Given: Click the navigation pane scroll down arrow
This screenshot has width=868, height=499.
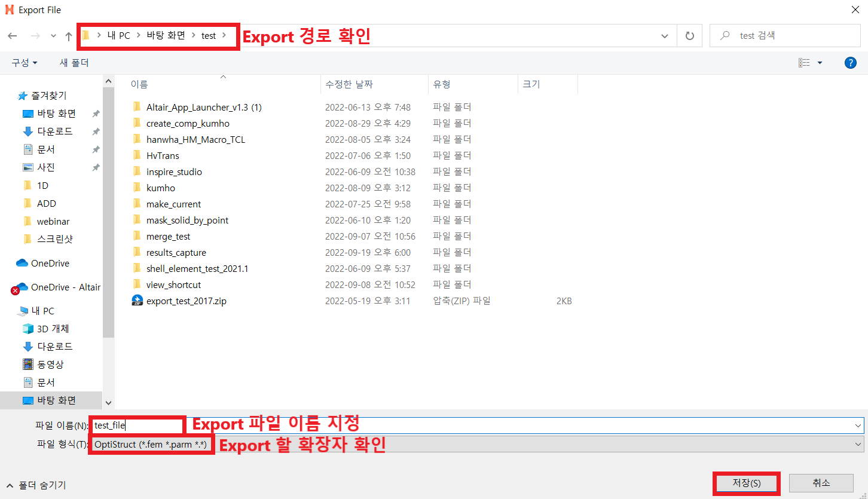Looking at the screenshot, I should click(108, 403).
